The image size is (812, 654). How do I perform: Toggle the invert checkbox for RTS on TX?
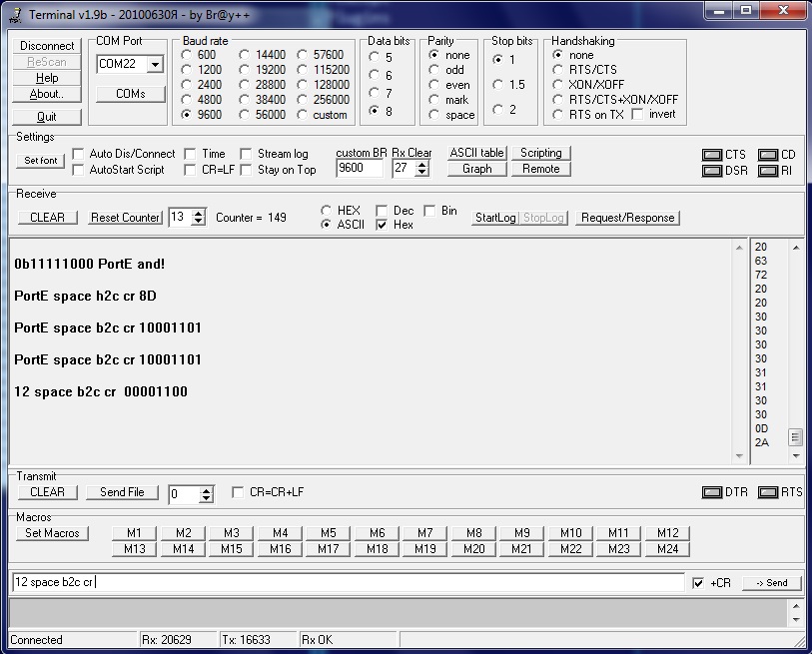click(x=637, y=115)
